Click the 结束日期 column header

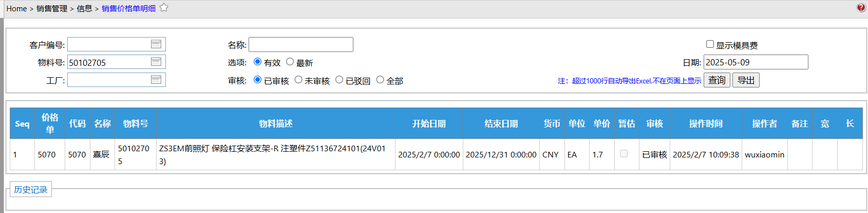click(501, 123)
